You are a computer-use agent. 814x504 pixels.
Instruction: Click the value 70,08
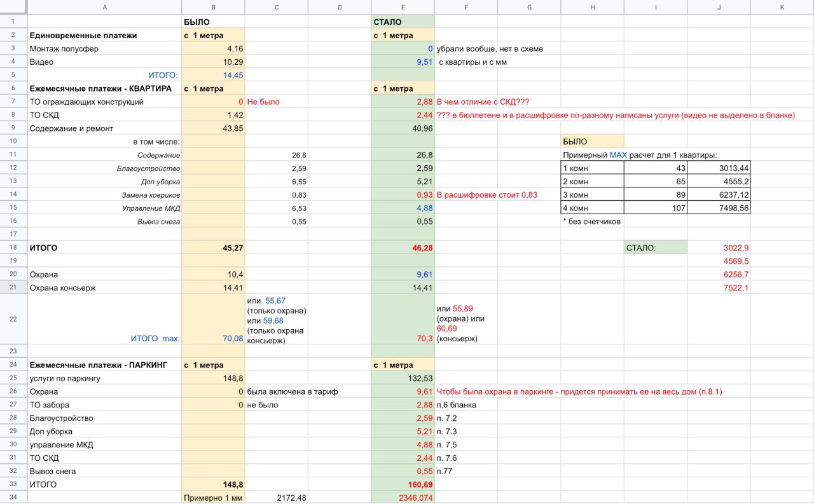pos(213,320)
